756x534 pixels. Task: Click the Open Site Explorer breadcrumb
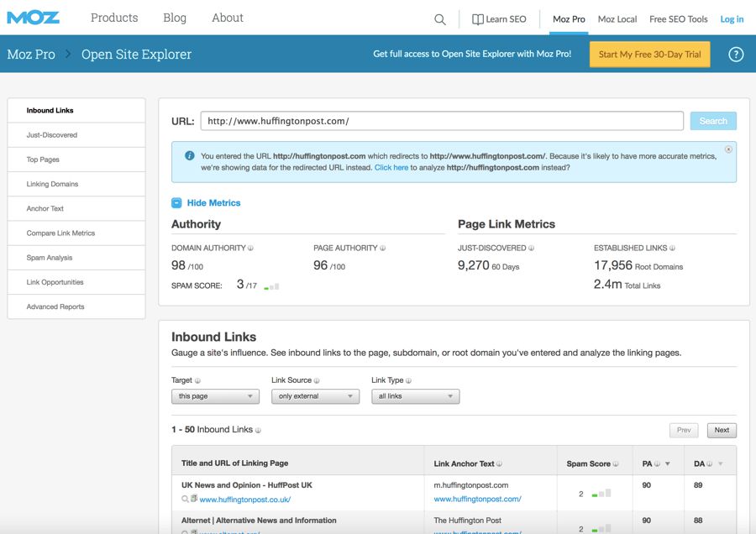click(x=136, y=54)
